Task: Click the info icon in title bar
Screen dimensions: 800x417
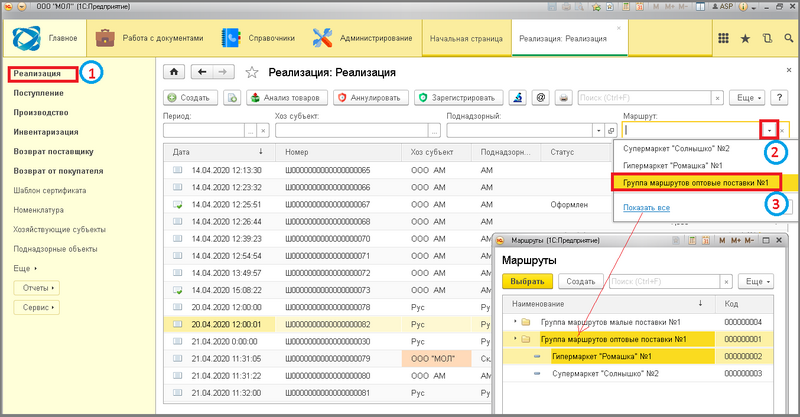Action: pos(743,7)
